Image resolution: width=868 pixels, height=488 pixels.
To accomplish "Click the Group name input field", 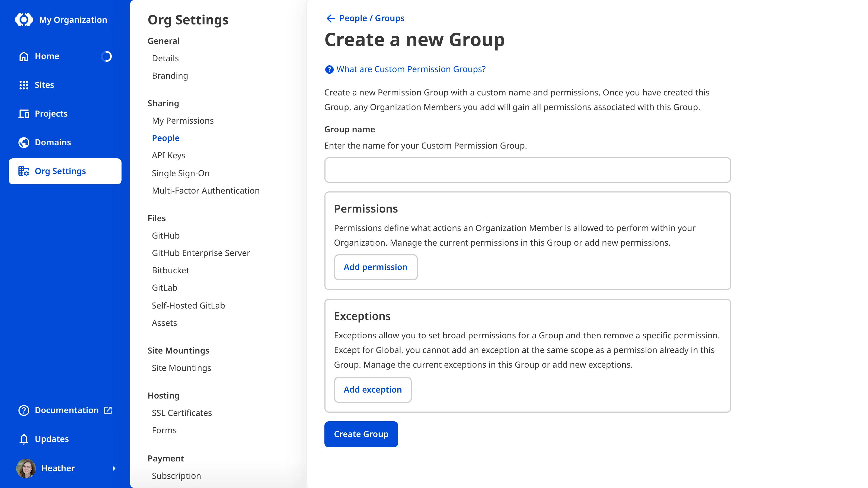I will tap(527, 170).
